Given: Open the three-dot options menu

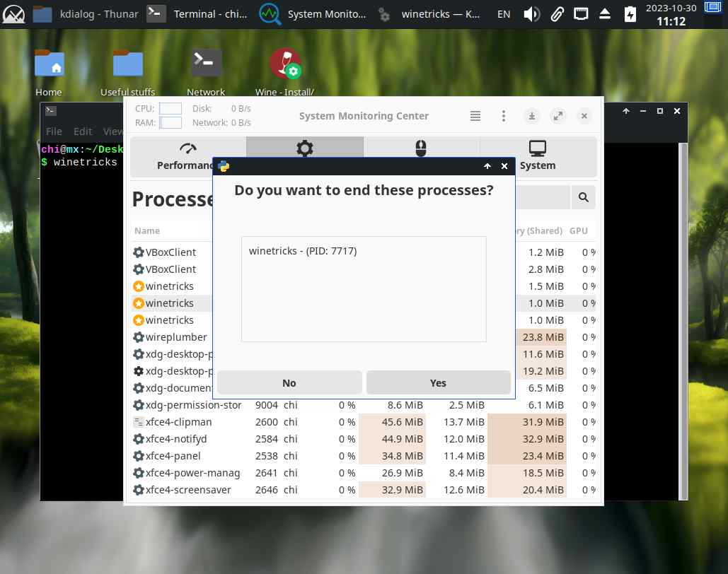Looking at the screenshot, I should point(503,116).
